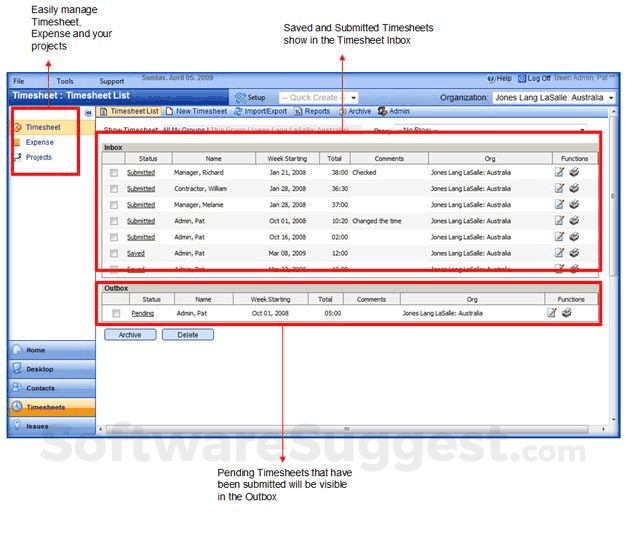The height and width of the screenshot is (541, 625).
Task: Edit Manager, Melanie's timesheet with the pencil icon
Action: coord(559,205)
